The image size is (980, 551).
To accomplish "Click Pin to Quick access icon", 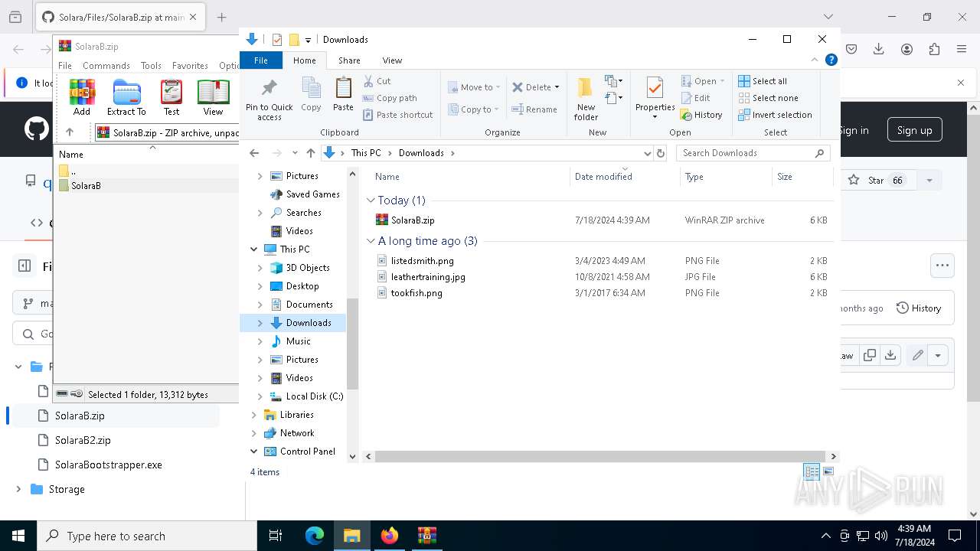I will click(x=269, y=99).
